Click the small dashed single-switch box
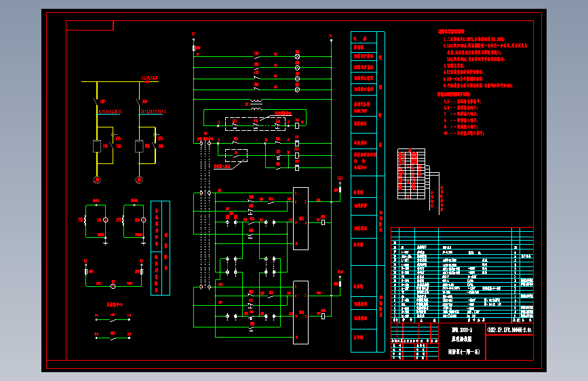Image resolution: width=588 pixels, height=381 pixels. coord(236,155)
